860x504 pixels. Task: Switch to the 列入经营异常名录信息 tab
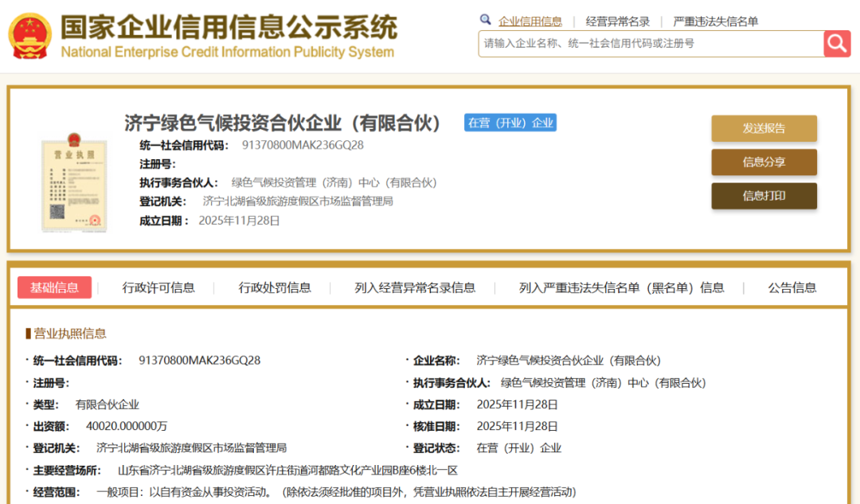(x=415, y=288)
